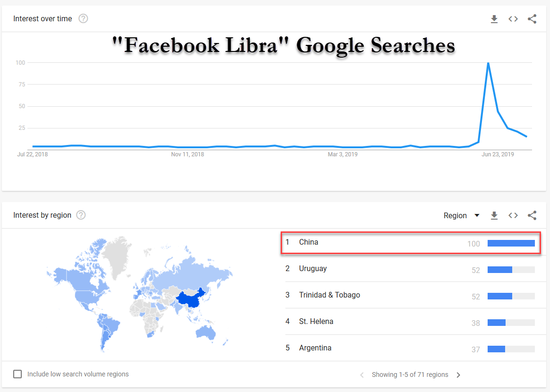Click the search interest peak on the chart
This screenshot has height=392, width=550.
click(x=488, y=63)
